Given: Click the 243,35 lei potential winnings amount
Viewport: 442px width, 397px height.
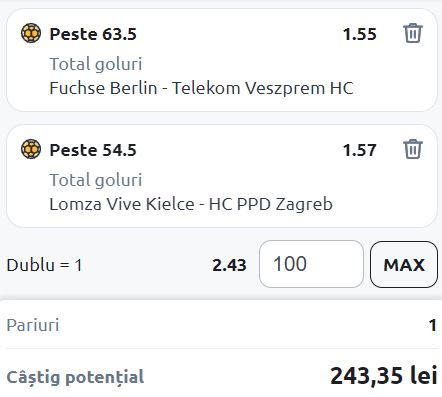Looking at the screenshot, I should [384, 376].
